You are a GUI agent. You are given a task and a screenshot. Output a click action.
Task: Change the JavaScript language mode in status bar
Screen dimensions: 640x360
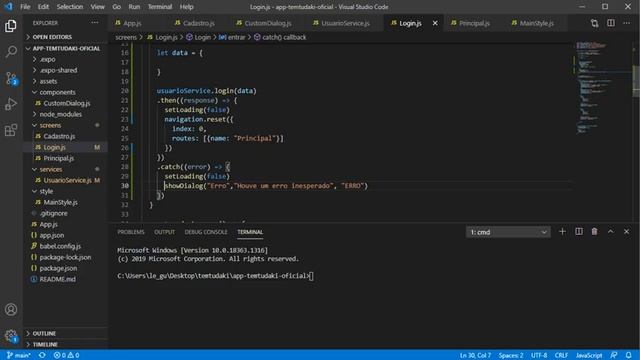pos(589,355)
